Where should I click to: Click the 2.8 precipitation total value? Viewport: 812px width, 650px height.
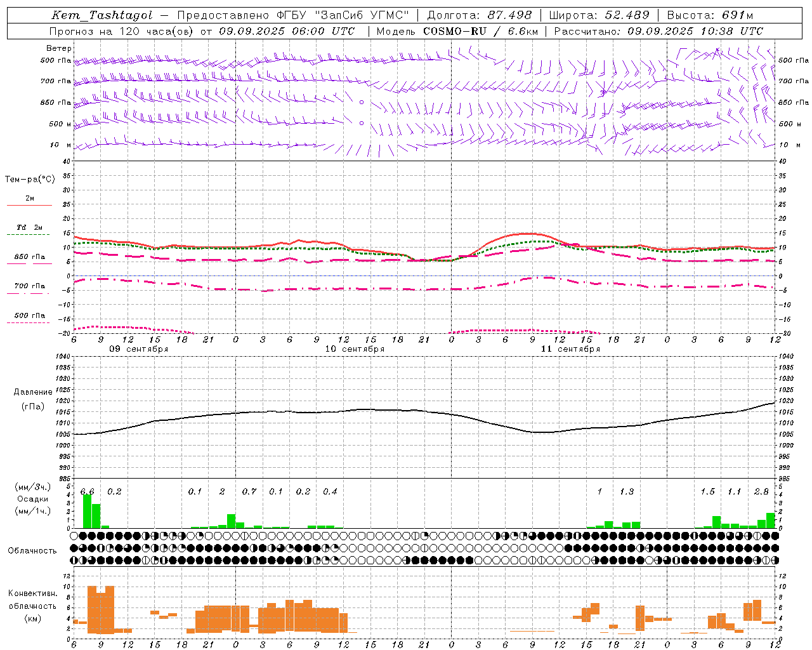(761, 492)
